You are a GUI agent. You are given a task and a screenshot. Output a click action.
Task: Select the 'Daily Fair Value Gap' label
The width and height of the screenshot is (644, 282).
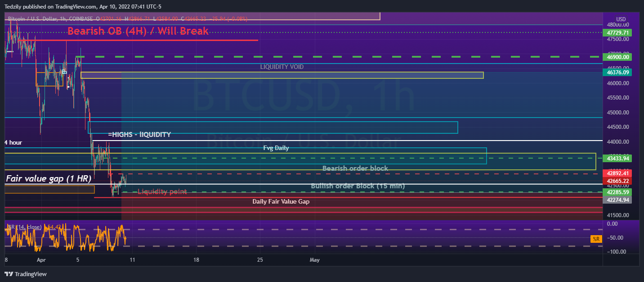pos(281,201)
